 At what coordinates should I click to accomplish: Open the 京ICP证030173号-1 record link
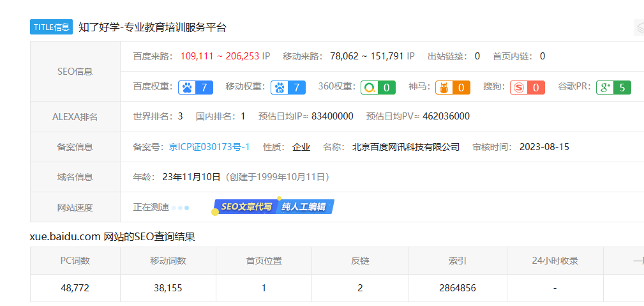209,147
